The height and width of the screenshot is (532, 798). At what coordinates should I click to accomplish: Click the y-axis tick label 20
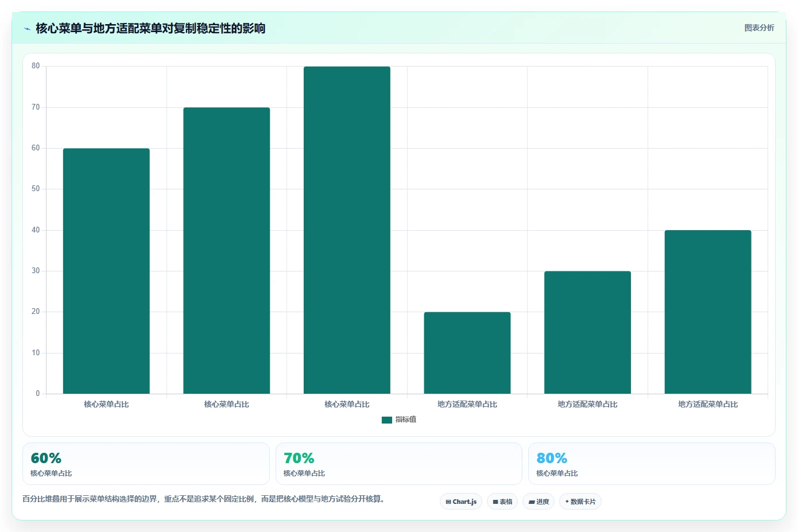click(36, 312)
